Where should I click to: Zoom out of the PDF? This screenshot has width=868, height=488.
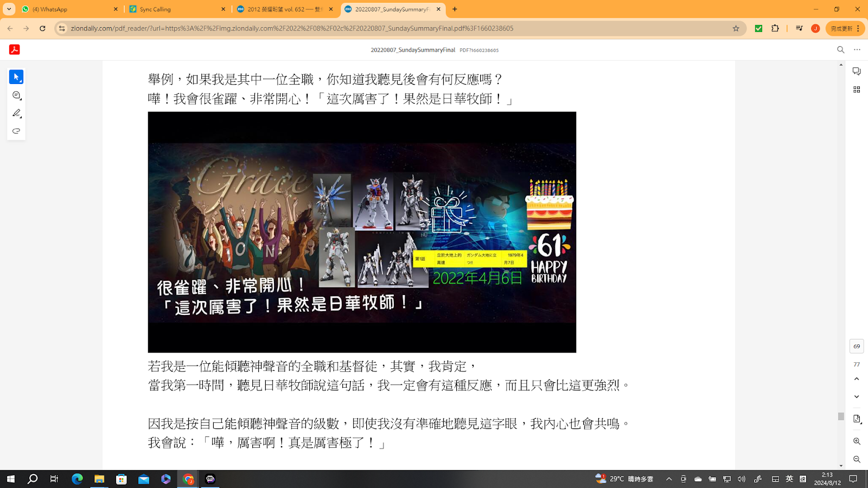(x=857, y=459)
